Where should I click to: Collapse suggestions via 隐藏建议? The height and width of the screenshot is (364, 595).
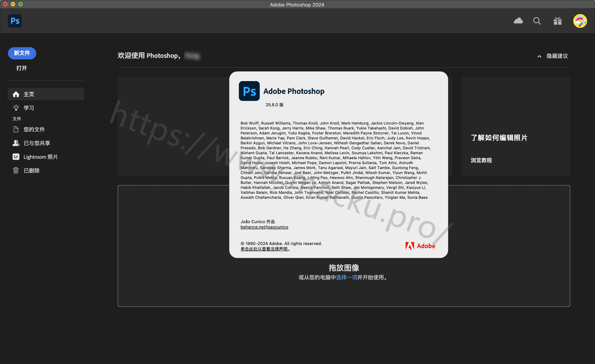pos(557,56)
